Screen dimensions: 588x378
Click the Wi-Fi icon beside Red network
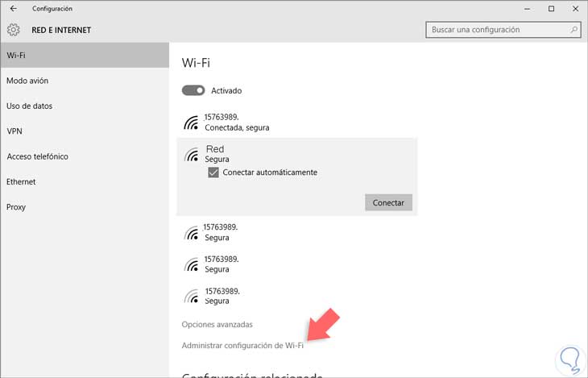click(x=192, y=155)
